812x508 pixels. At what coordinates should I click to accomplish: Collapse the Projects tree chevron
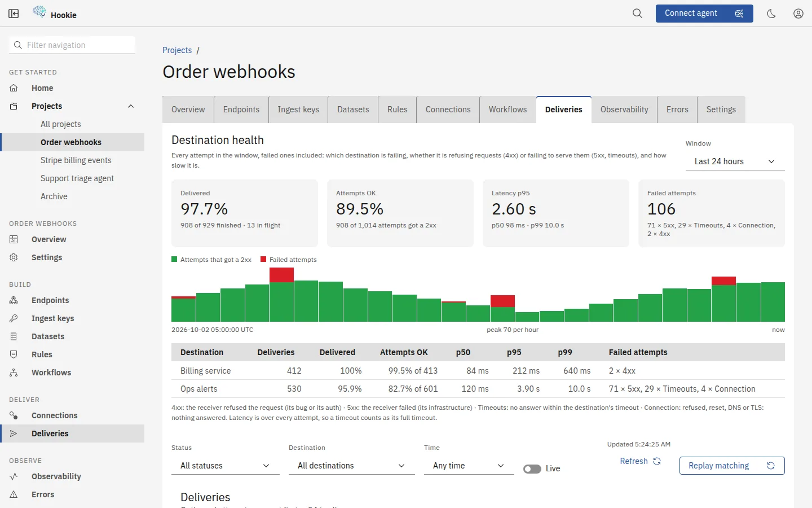131,106
